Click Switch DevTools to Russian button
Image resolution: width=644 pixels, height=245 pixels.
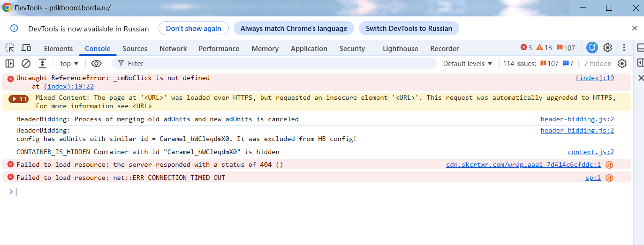(409, 28)
